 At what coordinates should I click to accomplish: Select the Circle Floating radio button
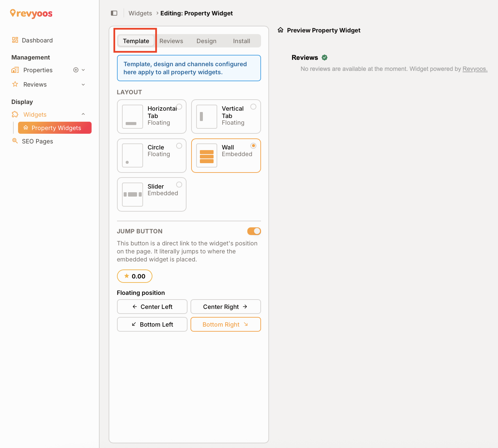pos(179,146)
